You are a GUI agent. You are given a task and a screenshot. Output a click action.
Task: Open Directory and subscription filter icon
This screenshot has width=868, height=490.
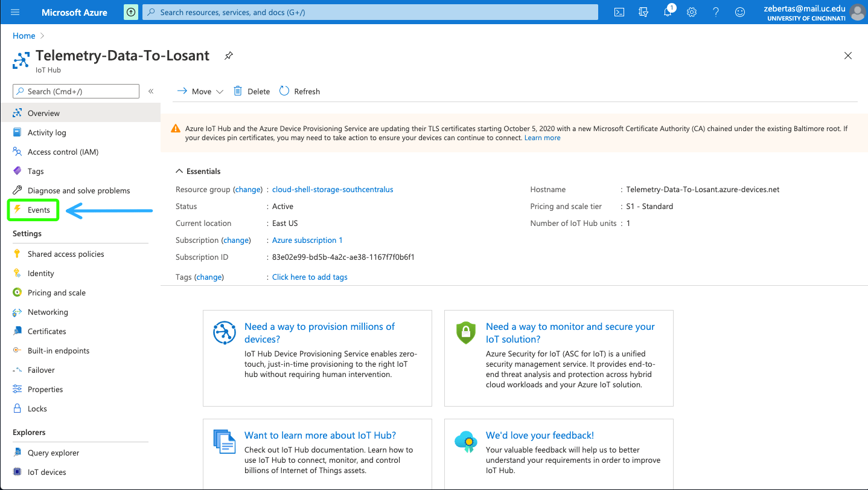point(643,12)
